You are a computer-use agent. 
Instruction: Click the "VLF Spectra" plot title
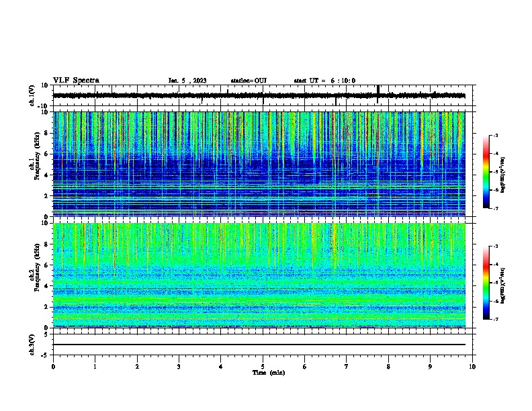tap(76, 81)
